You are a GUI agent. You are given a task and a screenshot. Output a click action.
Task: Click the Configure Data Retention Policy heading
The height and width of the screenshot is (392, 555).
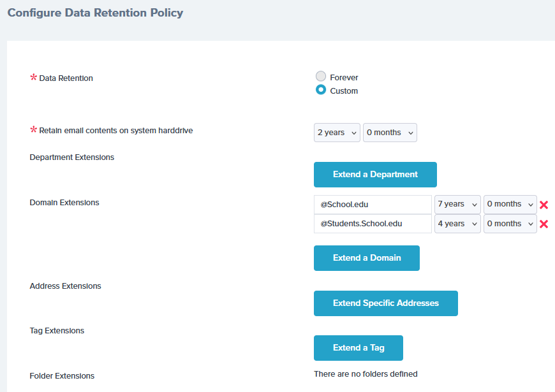[95, 13]
